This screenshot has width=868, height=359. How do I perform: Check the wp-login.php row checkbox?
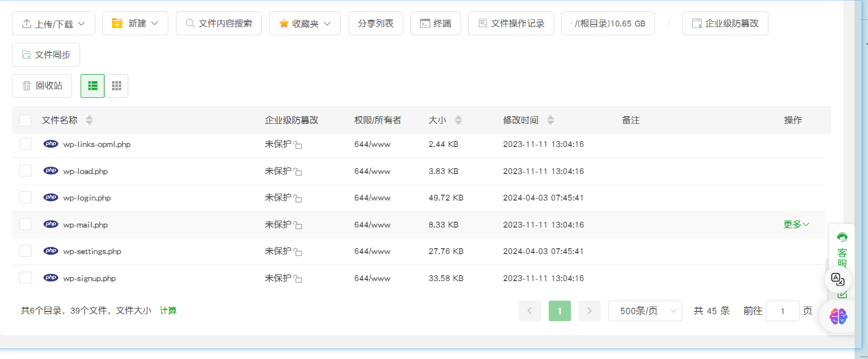(25, 197)
